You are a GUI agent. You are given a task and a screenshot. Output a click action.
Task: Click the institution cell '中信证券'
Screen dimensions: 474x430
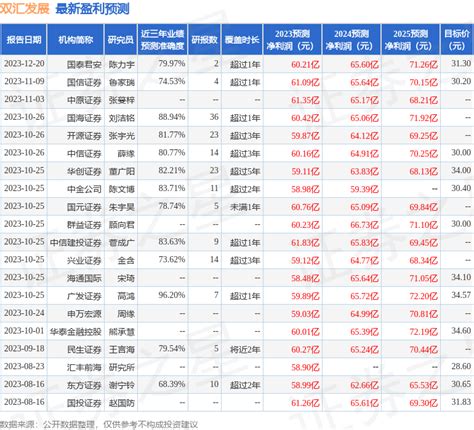pos(84,154)
